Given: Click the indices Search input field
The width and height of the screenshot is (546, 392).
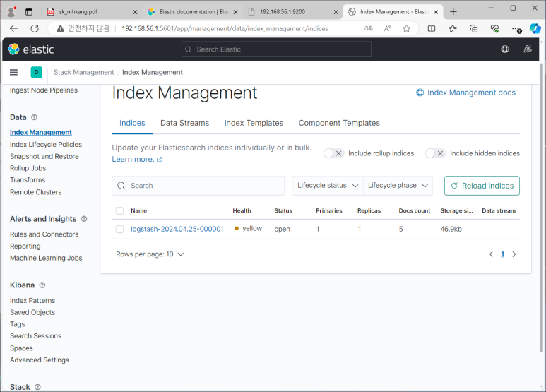Looking at the screenshot, I should pos(198,186).
